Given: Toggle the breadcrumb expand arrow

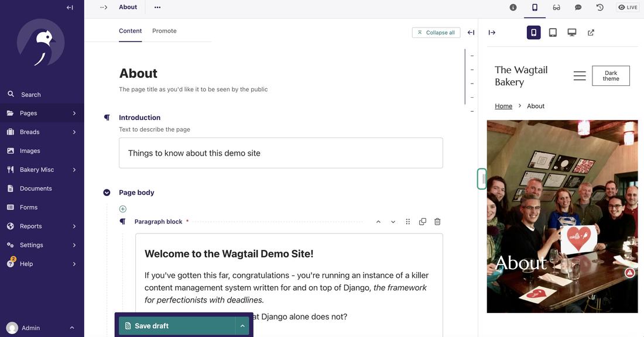Looking at the screenshot, I should point(104,8).
